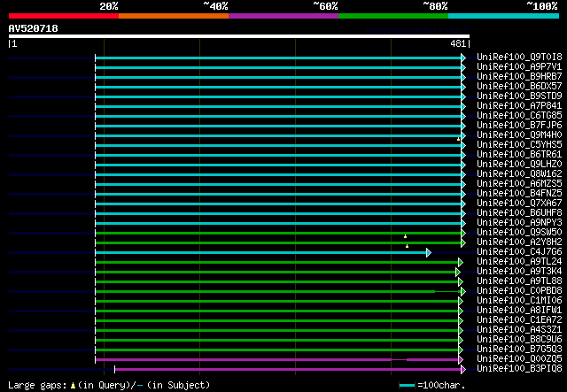The width and height of the screenshot is (567, 392).
Task: Select the UniRef100_C6TG85 label
Action: point(519,115)
